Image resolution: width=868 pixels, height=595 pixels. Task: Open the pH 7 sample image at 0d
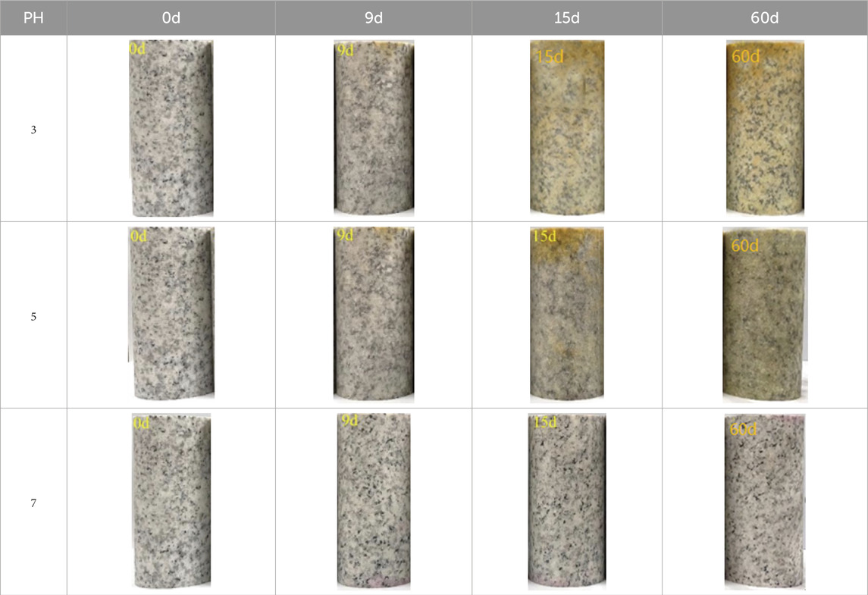pos(171,501)
